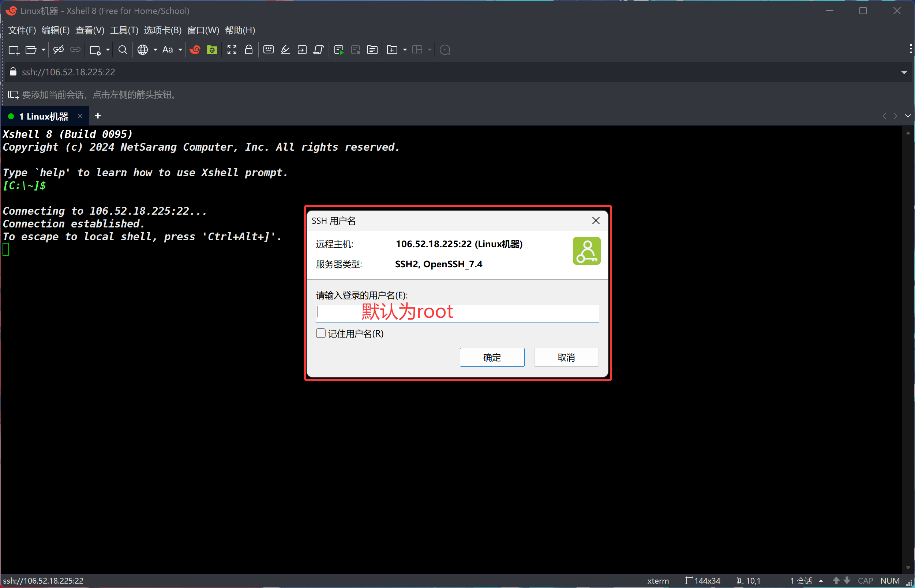Toggle full screen mode icon
Screen dimensions: 915x588
[x=232, y=50]
